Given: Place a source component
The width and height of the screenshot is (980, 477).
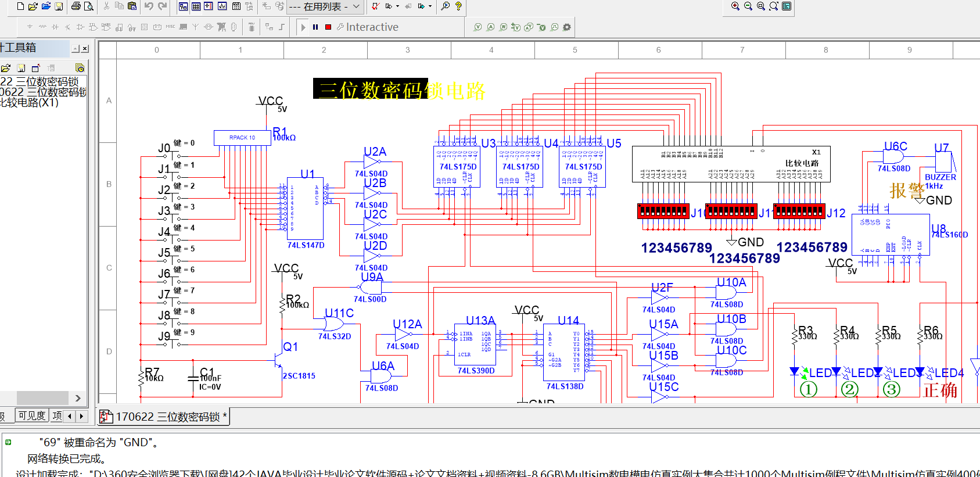Looking at the screenshot, I should 30,27.
